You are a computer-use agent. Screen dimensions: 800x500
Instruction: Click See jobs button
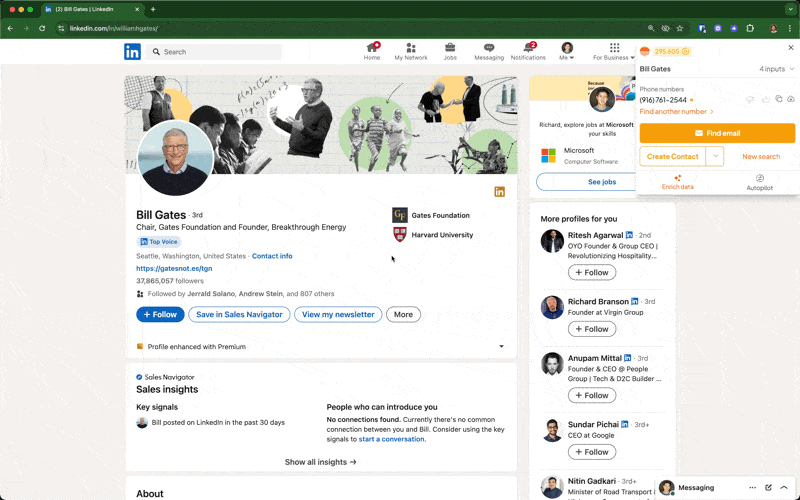coord(602,182)
